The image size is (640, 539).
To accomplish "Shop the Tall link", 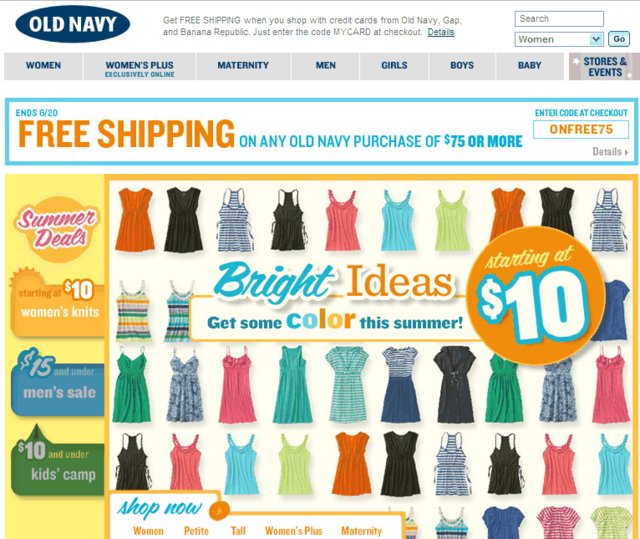I will coord(238,531).
